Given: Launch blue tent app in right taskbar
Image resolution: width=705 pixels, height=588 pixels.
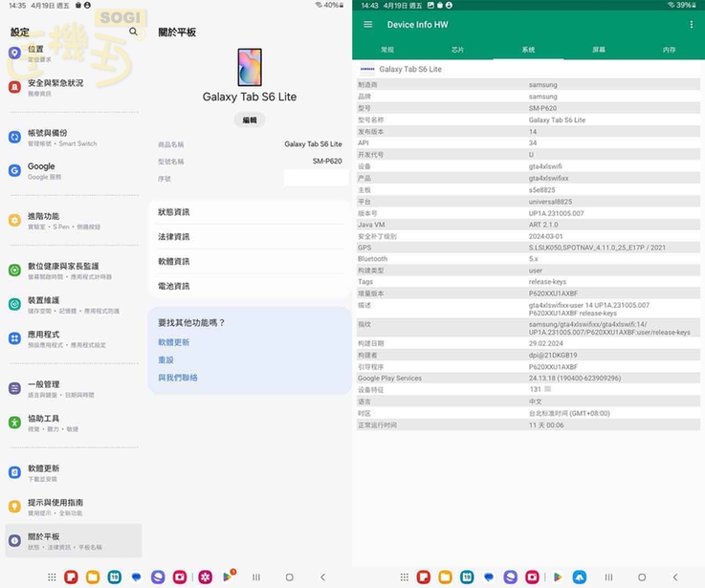Looking at the screenshot, I should tap(580, 577).
